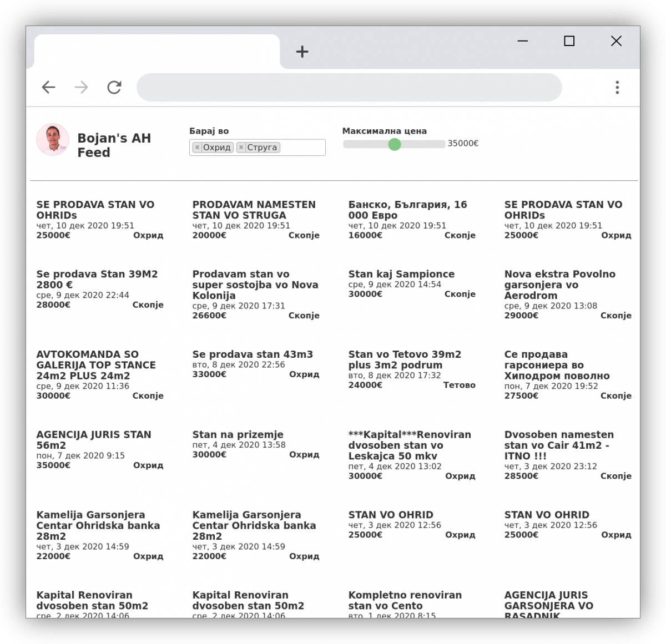Click the Bojan's AH Feed title

(x=114, y=145)
